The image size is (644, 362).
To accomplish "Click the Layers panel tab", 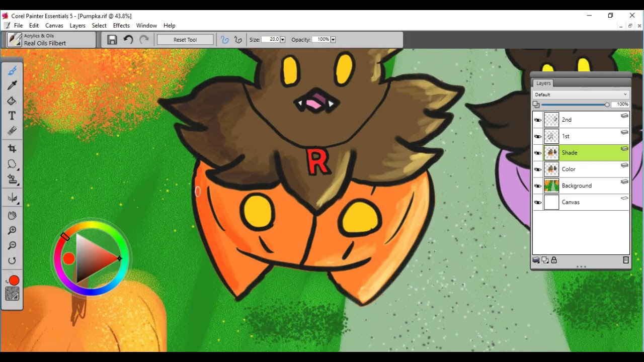I will (543, 83).
